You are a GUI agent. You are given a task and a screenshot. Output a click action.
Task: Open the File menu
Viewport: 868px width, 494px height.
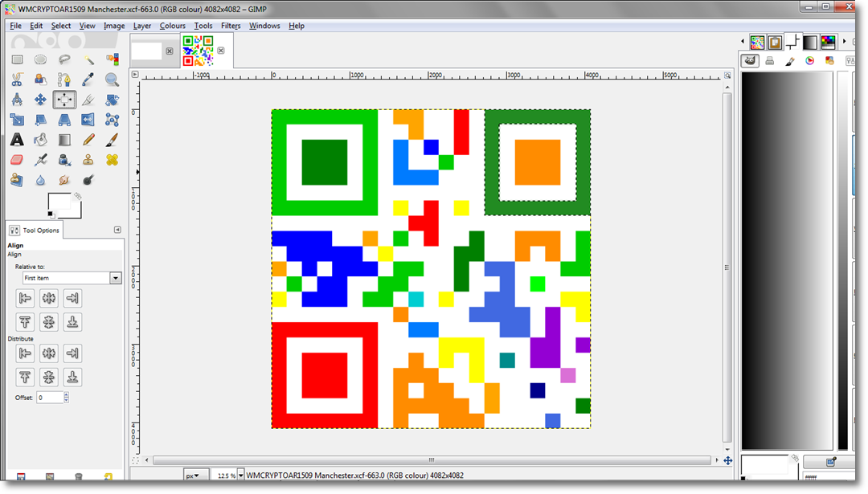[x=15, y=26]
